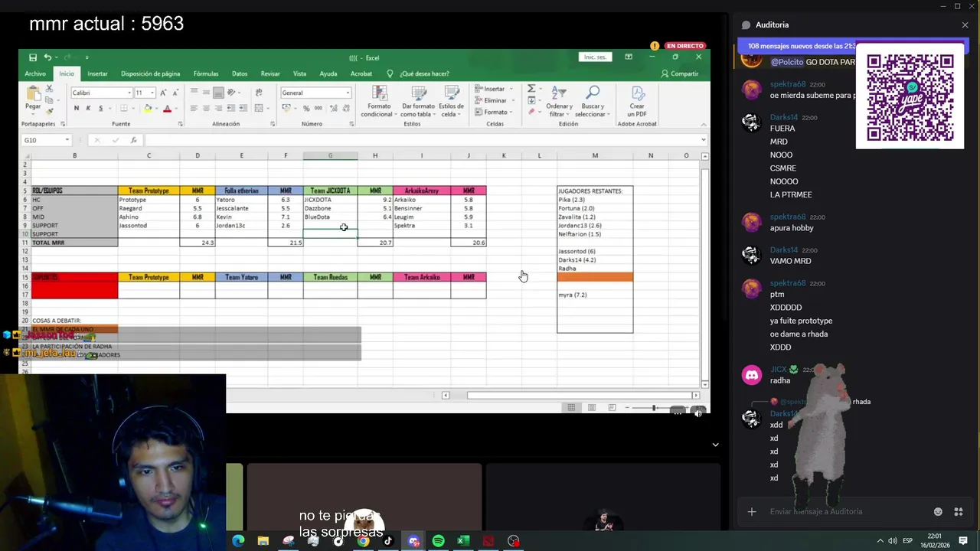Align cell contents to the bottom

(x=218, y=93)
